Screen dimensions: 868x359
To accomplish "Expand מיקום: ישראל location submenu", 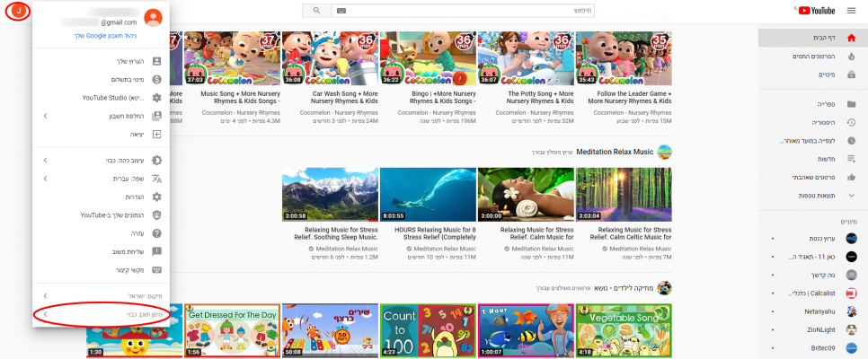I will click(x=102, y=296).
